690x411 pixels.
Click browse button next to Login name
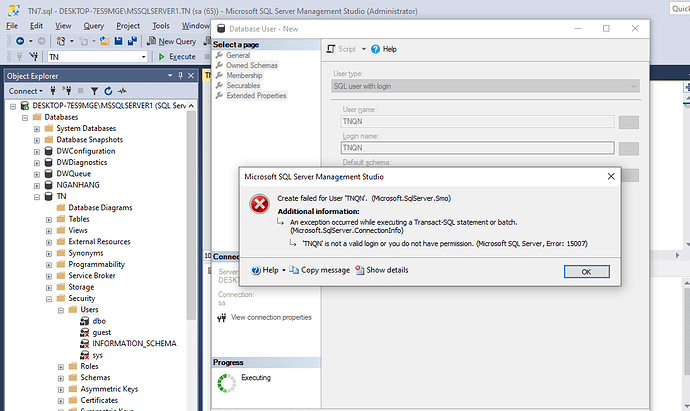[x=628, y=149]
